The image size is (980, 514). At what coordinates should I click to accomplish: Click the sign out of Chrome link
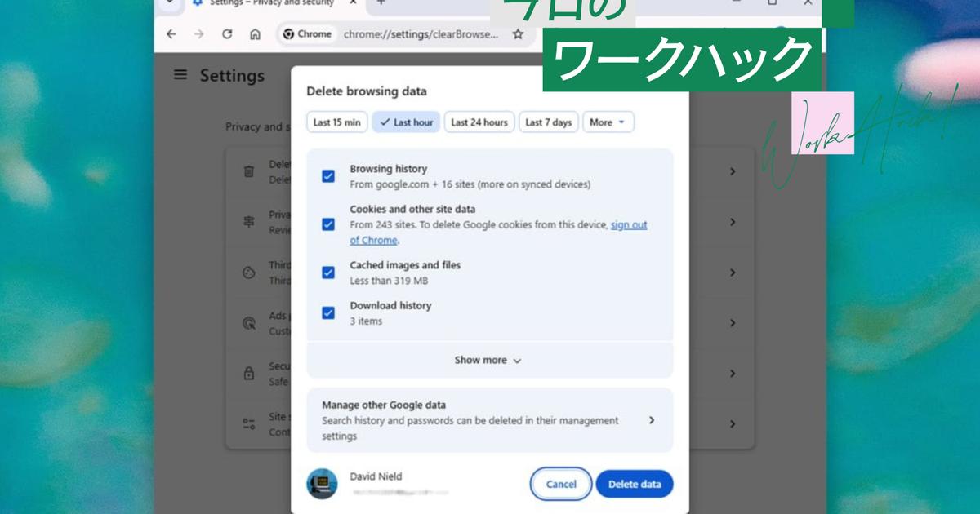628,225
